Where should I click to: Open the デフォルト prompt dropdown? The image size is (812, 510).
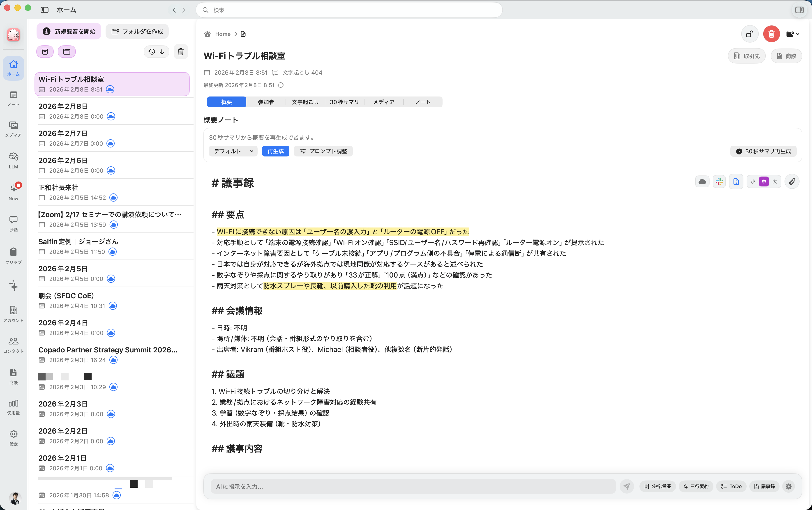pyautogui.click(x=233, y=151)
